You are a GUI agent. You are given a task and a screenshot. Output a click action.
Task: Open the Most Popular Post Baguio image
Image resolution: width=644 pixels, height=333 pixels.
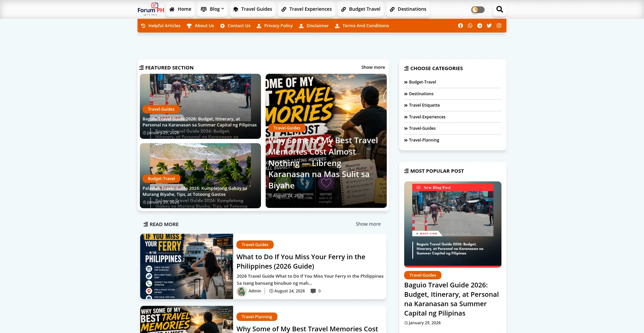pos(453,224)
